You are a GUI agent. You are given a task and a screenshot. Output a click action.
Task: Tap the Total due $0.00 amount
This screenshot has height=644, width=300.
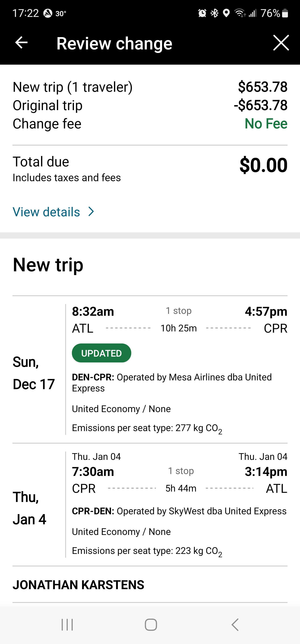click(x=263, y=165)
